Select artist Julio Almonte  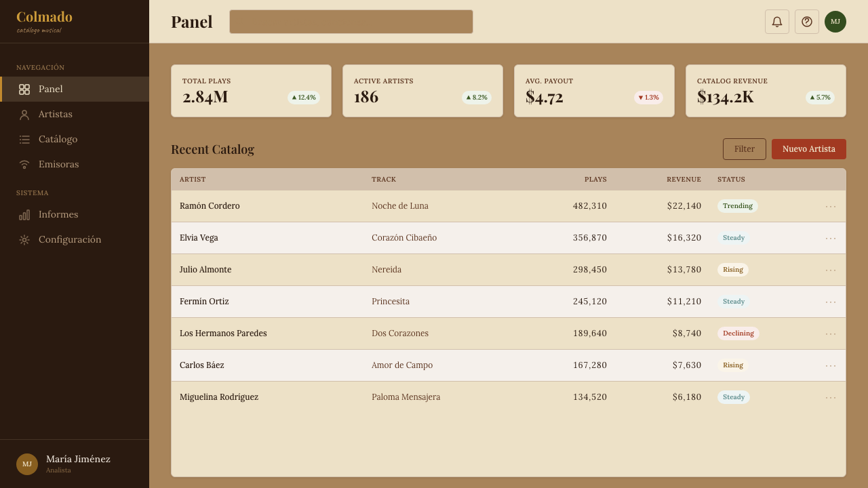pos(205,270)
